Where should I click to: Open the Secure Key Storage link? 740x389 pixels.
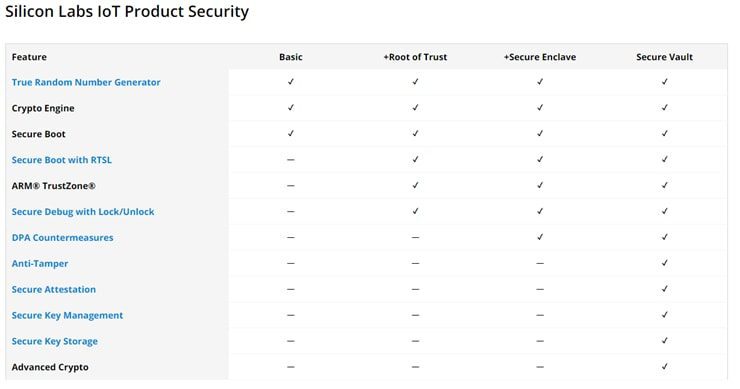(55, 341)
